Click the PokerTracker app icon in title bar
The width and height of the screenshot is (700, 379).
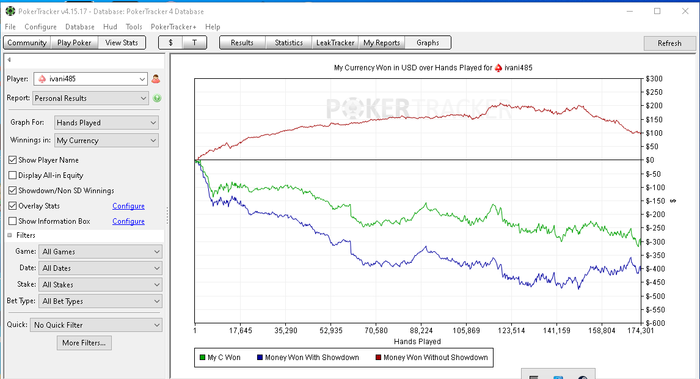[10, 11]
